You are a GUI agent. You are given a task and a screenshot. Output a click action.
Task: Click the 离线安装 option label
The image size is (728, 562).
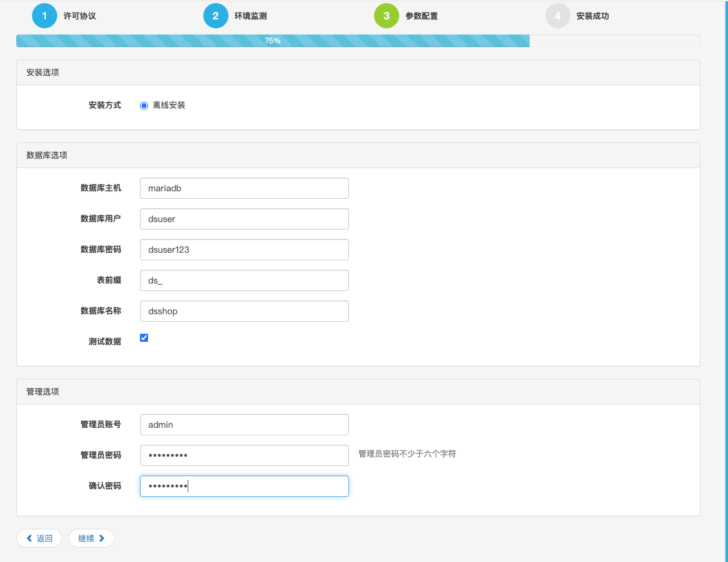169,105
